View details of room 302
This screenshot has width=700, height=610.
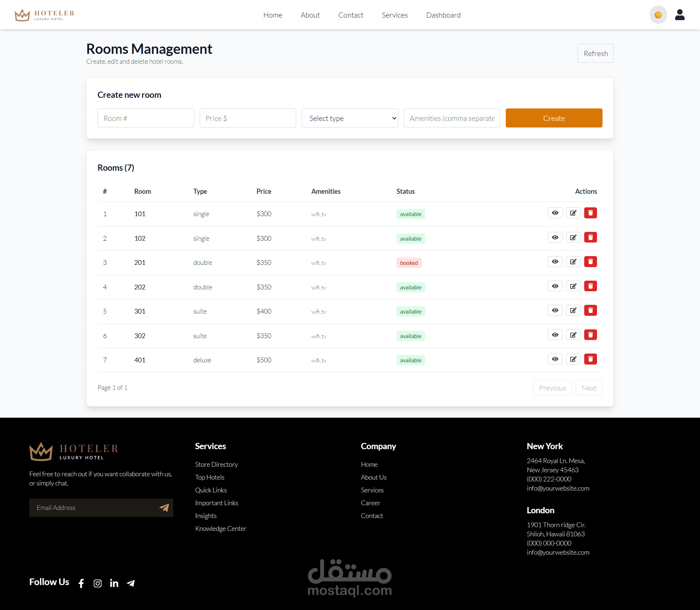555,335
